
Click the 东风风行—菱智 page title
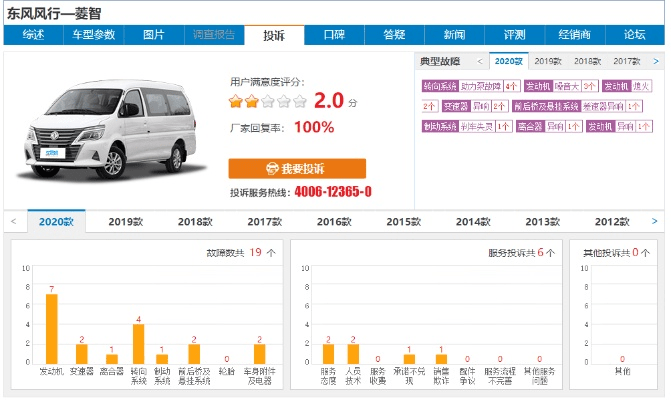pyautogui.click(x=54, y=14)
